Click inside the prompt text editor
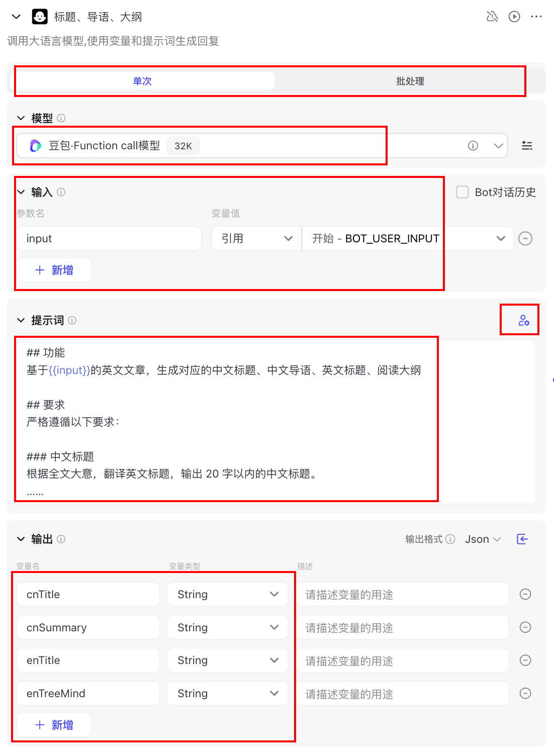554x756 pixels. click(x=276, y=421)
